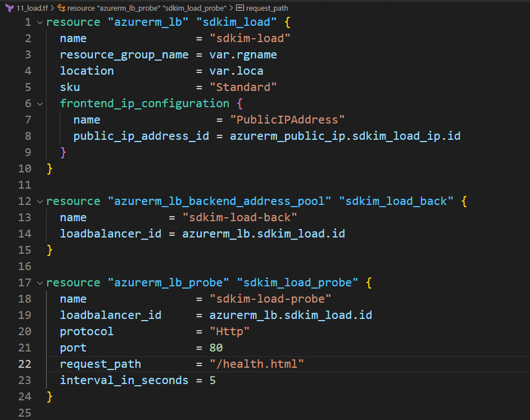This screenshot has width=530, height=420.
Task: Click the "sdkim_load_probe" name on line 17
Action: 297,282
